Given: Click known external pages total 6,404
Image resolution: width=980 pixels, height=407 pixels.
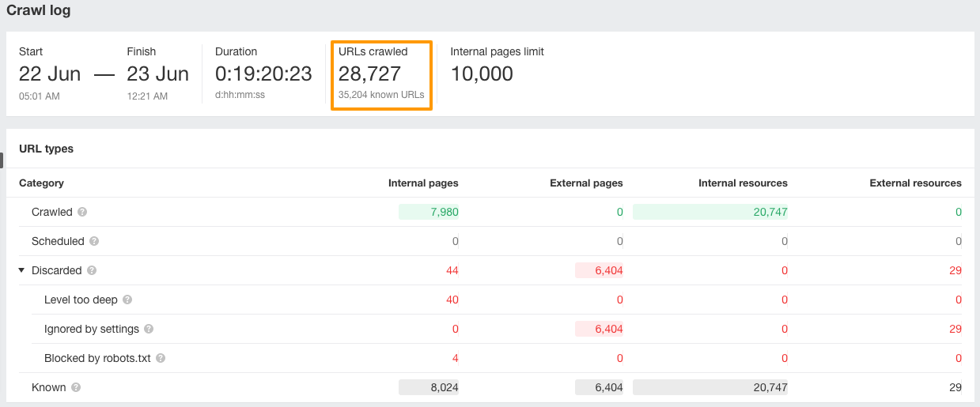Looking at the screenshot, I should (x=608, y=388).
